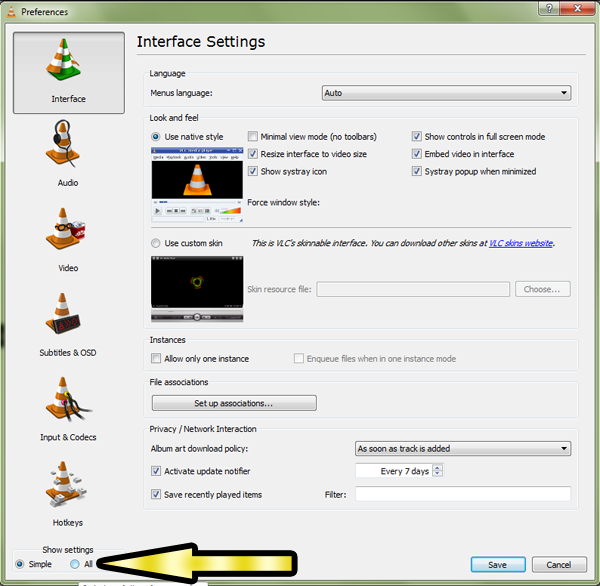The width and height of the screenshot is (600, 586).
Task: Click the Every 7 days value field
Action: coord(394,471)
